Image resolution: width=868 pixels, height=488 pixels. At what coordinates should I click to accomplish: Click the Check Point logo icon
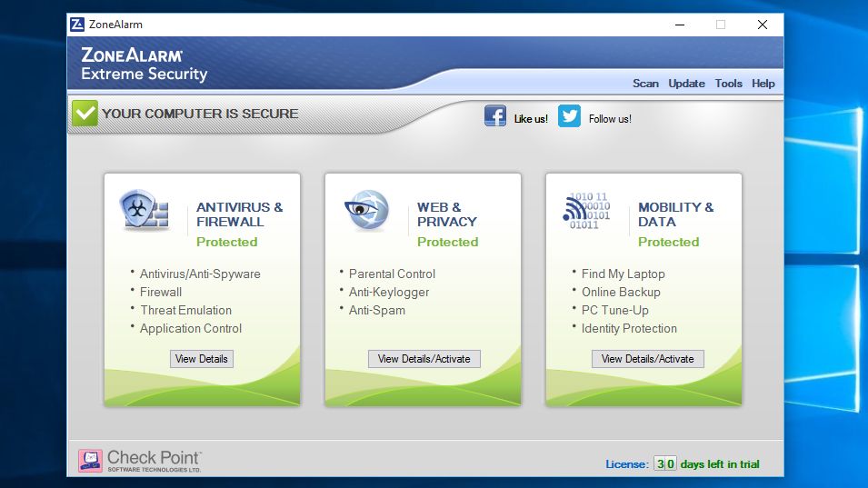(90, 461)
